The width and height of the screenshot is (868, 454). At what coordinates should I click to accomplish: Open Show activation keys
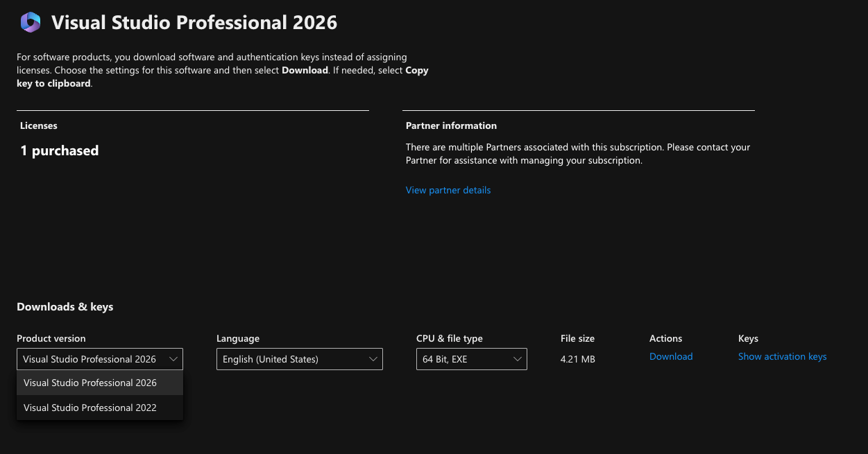tap(782, 356)
